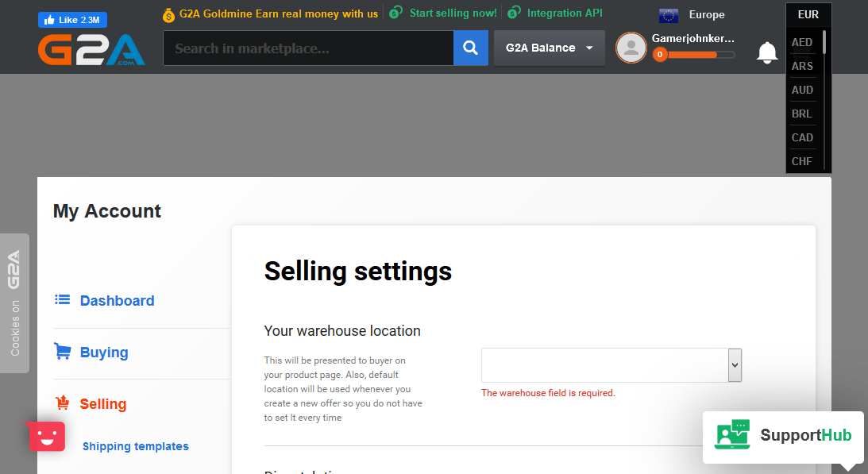
Task: Open the warehouse location dropdown
Action: tap(732, 364)
